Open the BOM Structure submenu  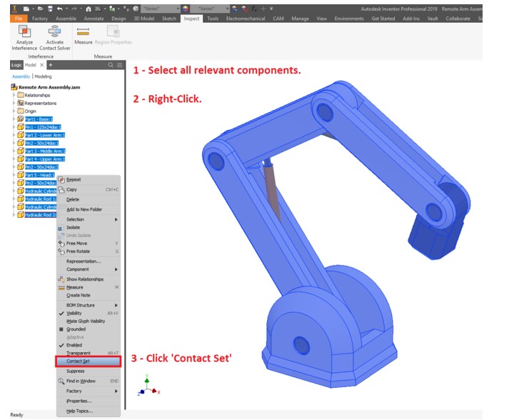tap(80, 305)
